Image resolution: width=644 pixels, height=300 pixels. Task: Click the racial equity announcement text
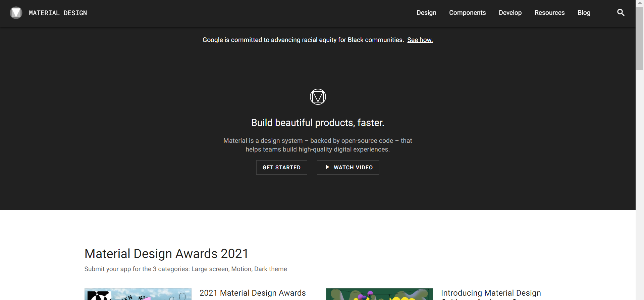[x=303, y=40]
